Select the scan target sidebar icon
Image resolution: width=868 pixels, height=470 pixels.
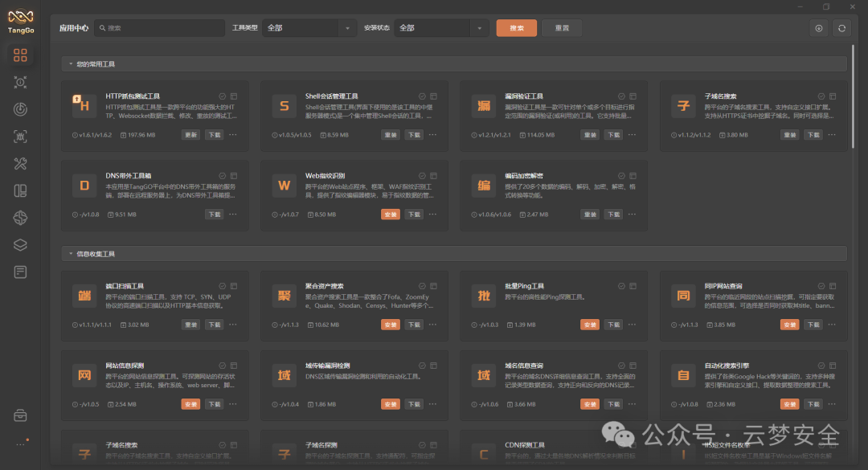pyautogui.click(x=20, y=82)
